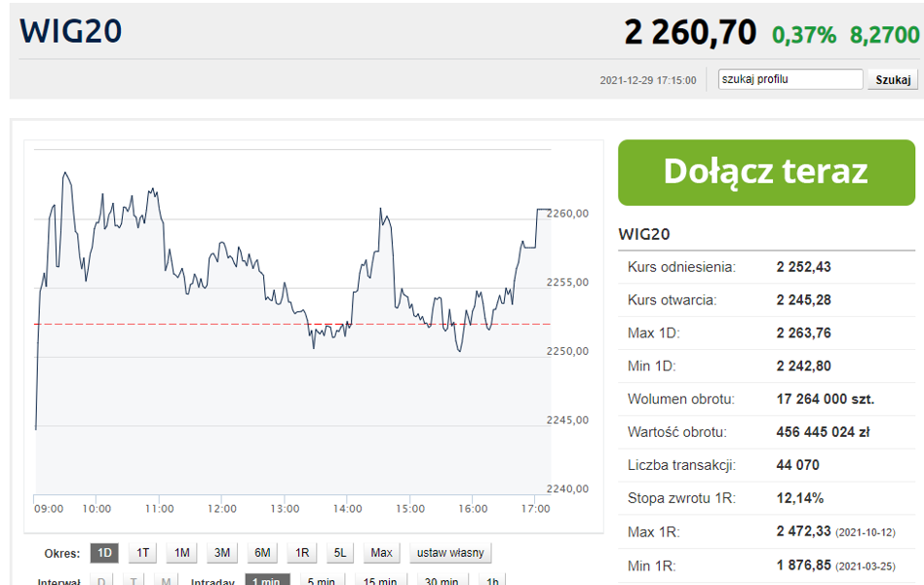Select the 30 min intraday interval
Image resolution: width=924 pixels, height=585 pixels.
pyautogui.click(x=442, y=580)
